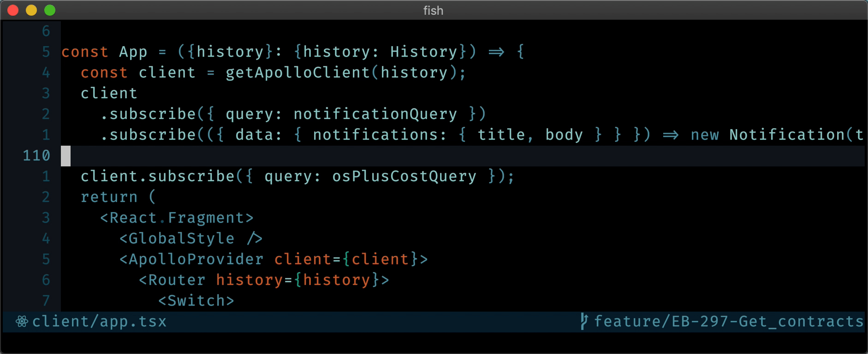
Task: Click the red close window button
Action: (x=13, y=10)
